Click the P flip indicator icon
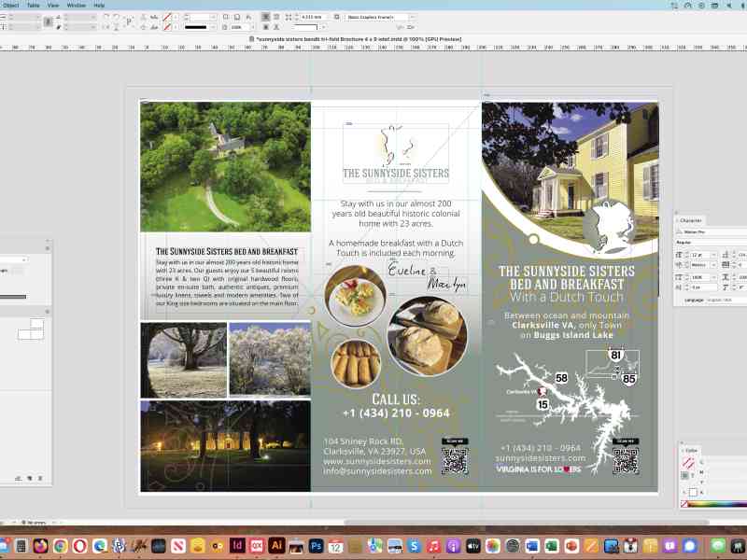The image size is (747, 560). click(129, 21)
